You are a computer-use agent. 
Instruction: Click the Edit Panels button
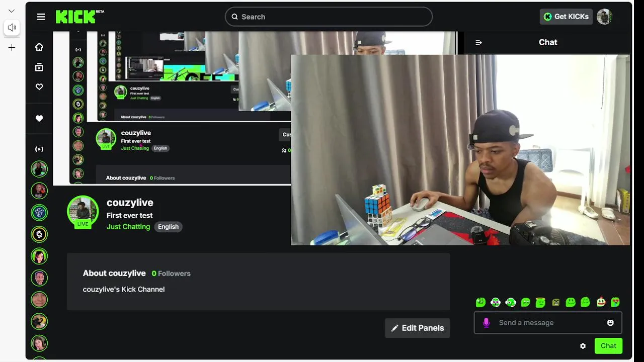click(x=418, y=328)
